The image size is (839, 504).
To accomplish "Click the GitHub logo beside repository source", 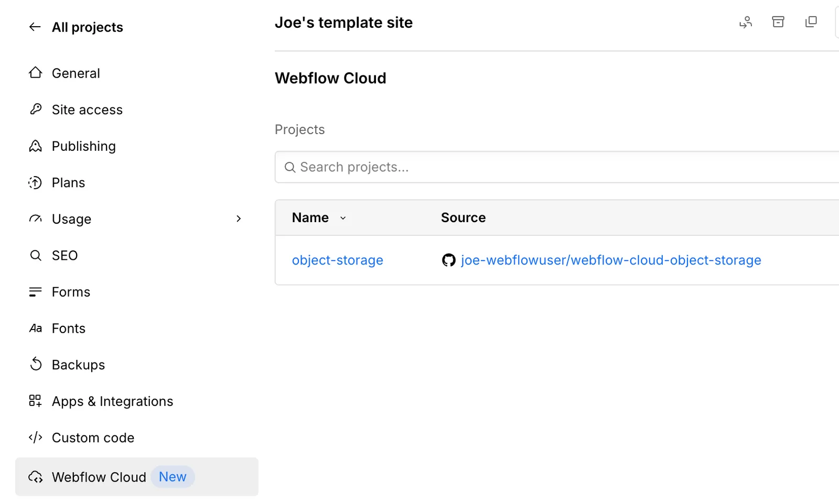I will pyautogui.click(x=449, y=260).
